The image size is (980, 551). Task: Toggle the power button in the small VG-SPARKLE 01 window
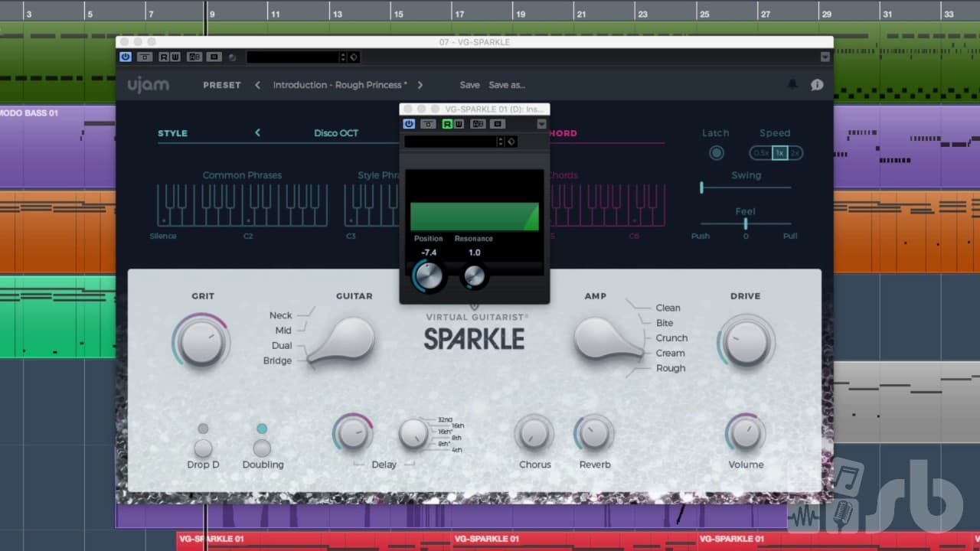coord(409,124)
